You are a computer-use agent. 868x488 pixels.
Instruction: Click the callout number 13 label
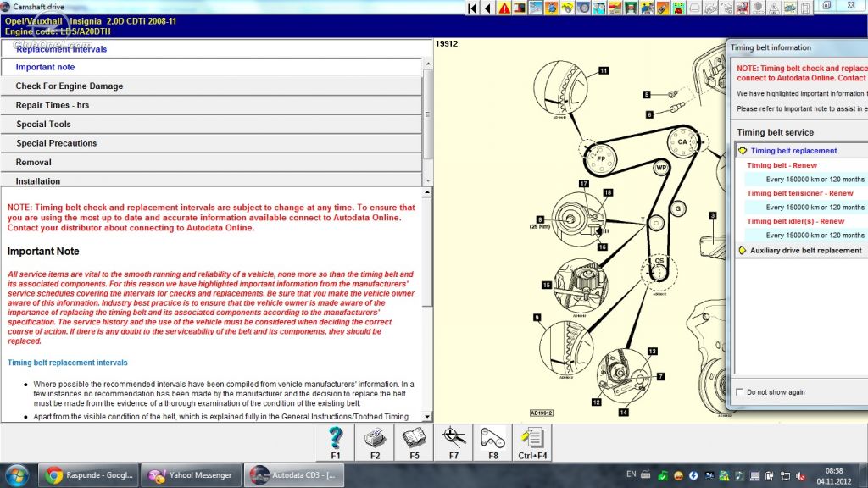pyautogui.click(x=653, y=352)
